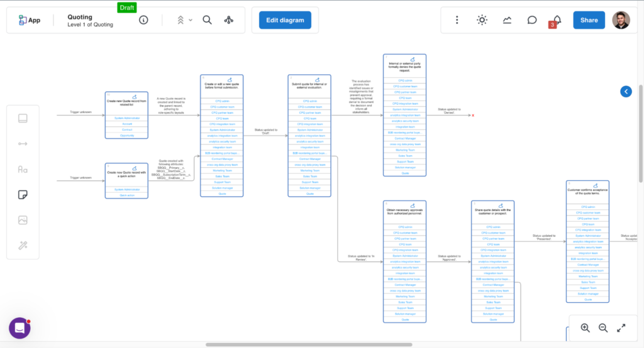Expand the level navigation dropdown

[x=184, y=20]
